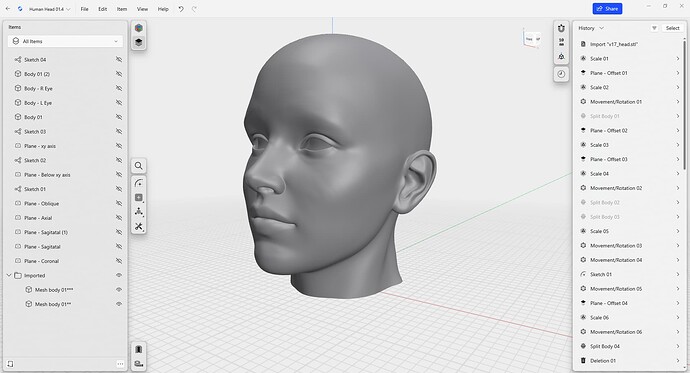This screenshot has width=690, height=373.
Task: Undo the last action
Action: [x=181, y=9]
